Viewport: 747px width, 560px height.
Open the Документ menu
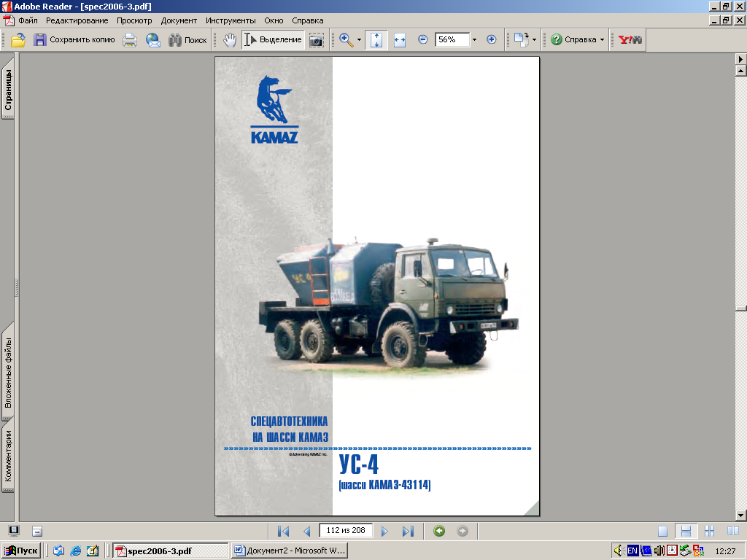pyautogui.click(x=179, y=20)
